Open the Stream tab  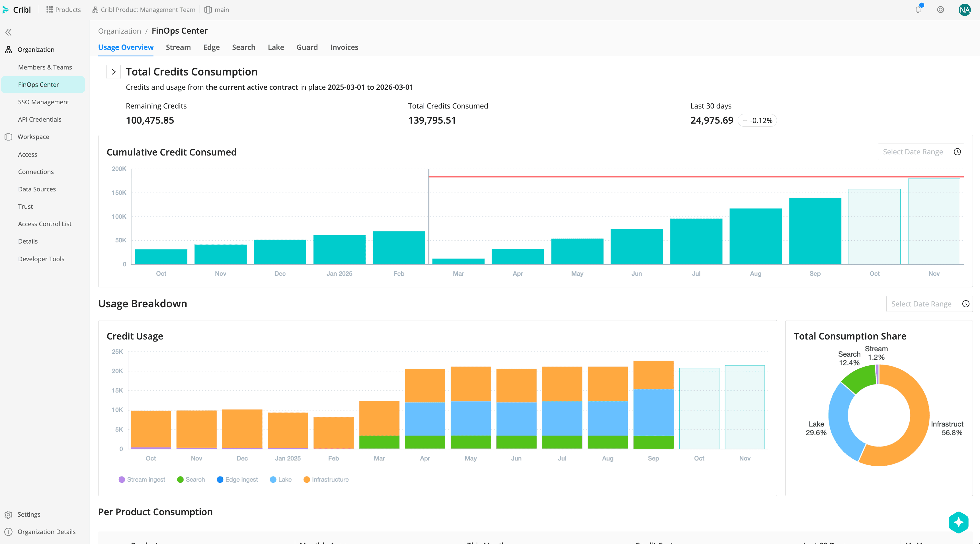click(x=178, y=47)
